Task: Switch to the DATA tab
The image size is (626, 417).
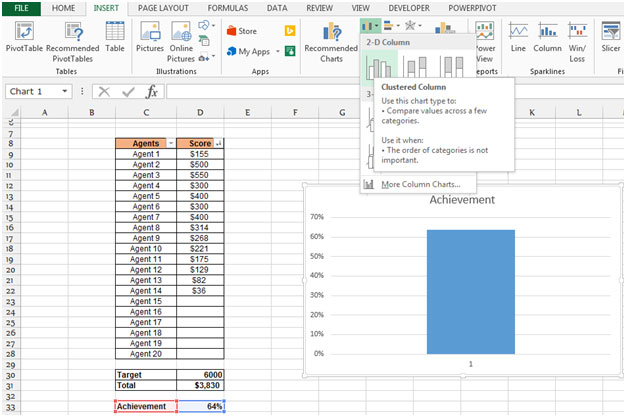Action: pos(277,8)
